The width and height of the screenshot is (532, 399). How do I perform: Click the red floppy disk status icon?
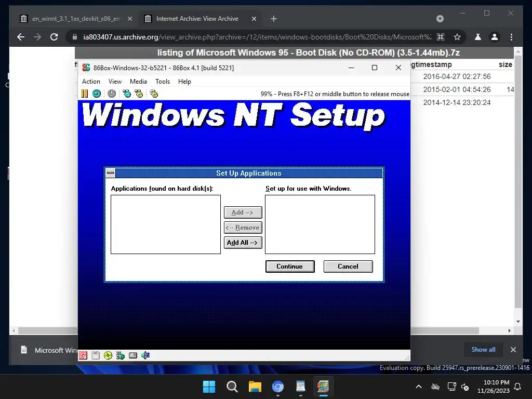pos(83,355)
